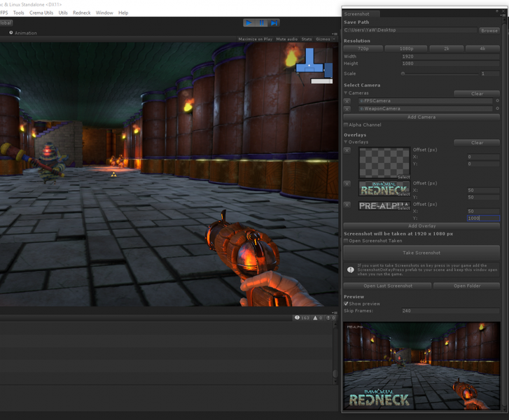The image size is (509, 420).
Task: Toggle lock icon on Screenshot window
Action: (x=496, y=11)
